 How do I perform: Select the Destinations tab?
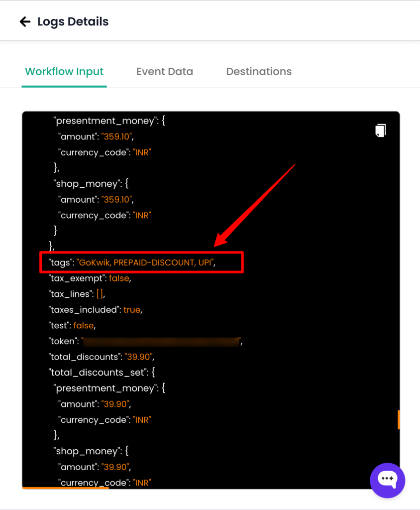(x=259, y=71)
